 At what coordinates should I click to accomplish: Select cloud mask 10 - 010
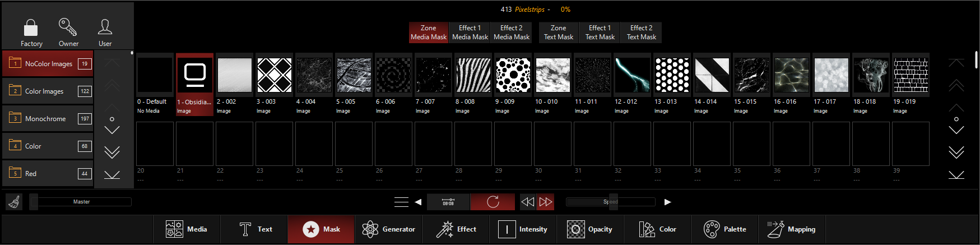point(553,84)
